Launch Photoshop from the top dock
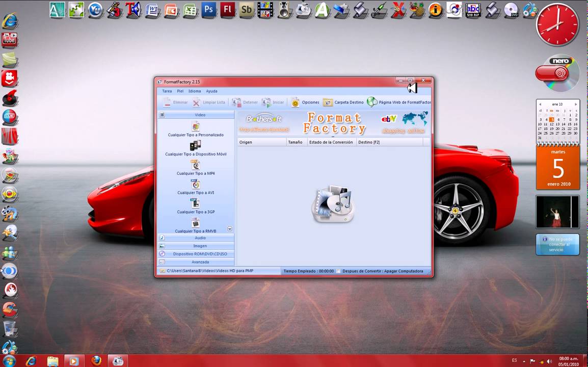Image resolution: width=588 pixels, height=367 pixels. tap(209, 10)
